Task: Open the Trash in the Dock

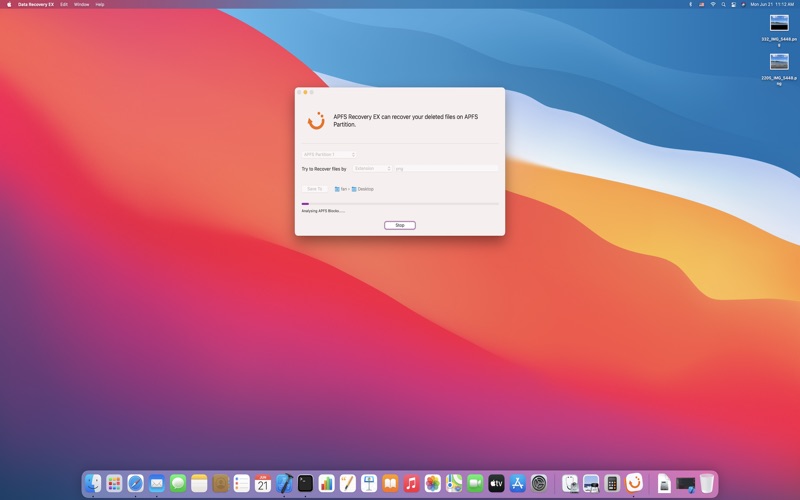Action: (707, 483)
